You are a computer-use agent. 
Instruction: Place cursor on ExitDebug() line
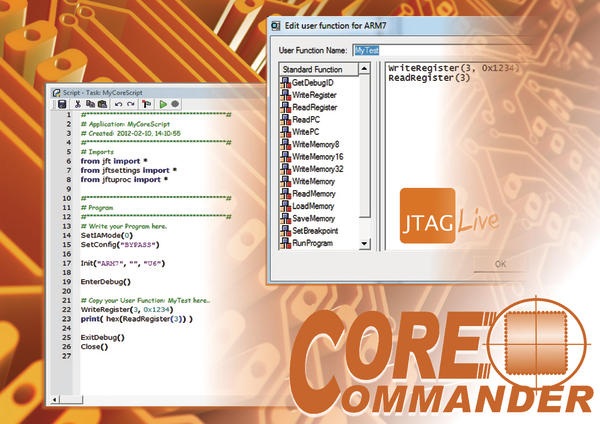coord(103,337)
